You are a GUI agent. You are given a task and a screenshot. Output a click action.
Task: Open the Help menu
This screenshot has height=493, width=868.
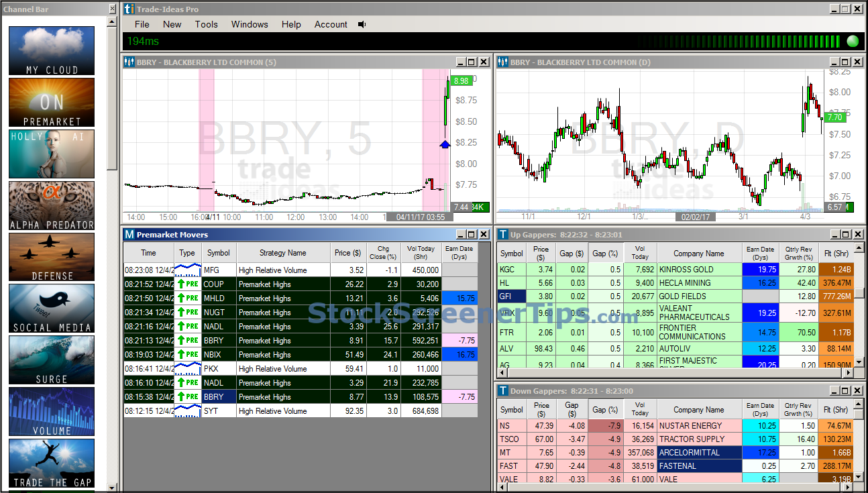click(x=291, y=24)
